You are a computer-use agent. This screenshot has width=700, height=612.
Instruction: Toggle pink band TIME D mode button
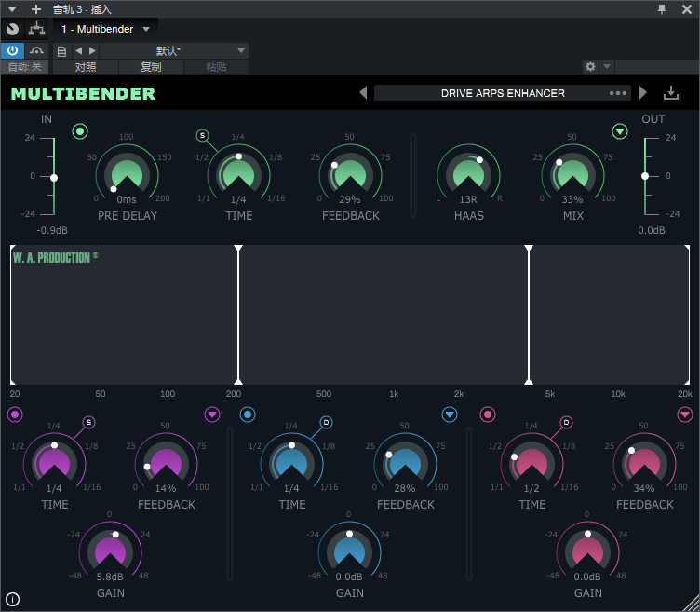pyautogui.click(x=566, y=422)
